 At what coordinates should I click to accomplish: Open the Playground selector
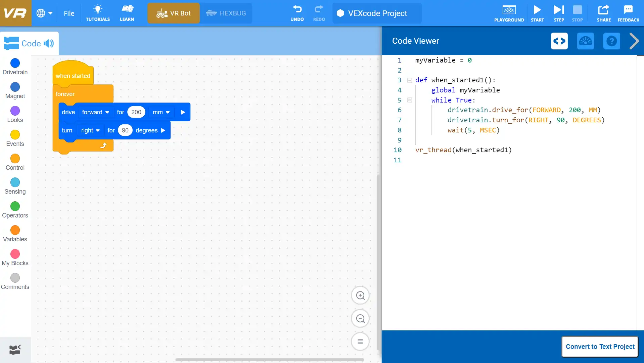click(509, 13)
